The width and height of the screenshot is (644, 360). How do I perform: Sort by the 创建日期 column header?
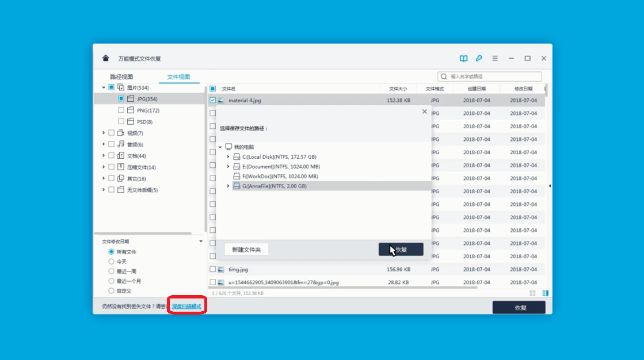coord(477,89)
